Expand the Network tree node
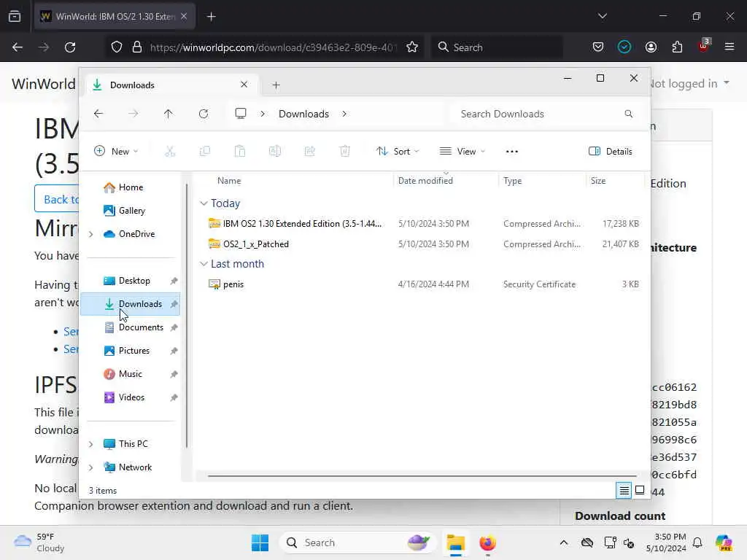Viewport: 747px width, 560px height. (91, 467)
